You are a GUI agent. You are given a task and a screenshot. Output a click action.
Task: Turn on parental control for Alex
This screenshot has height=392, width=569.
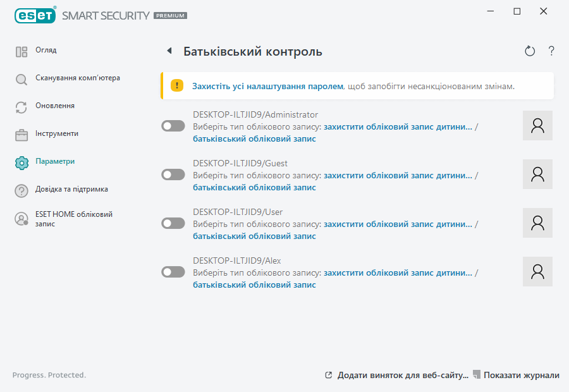pos(173,272)
